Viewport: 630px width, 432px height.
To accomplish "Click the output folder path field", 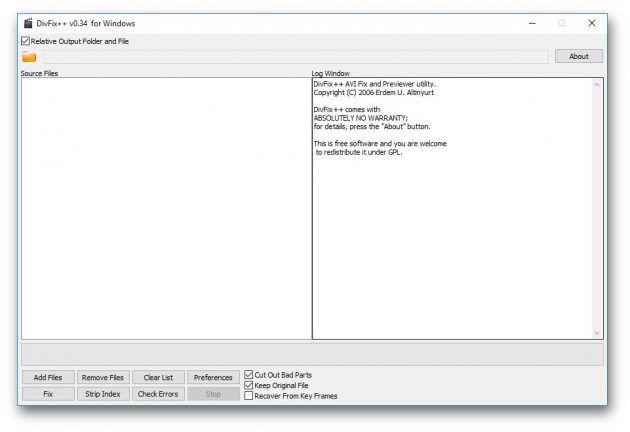I will [x=296, y=57].
